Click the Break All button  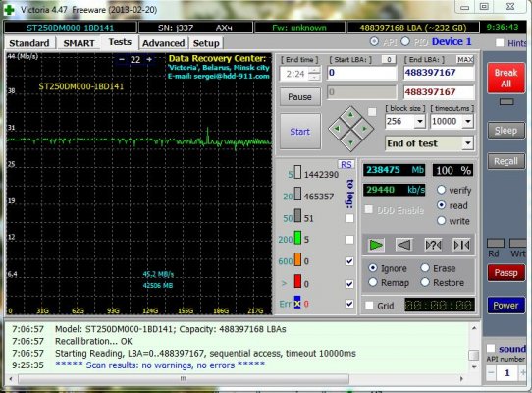[x=505, y=78]
